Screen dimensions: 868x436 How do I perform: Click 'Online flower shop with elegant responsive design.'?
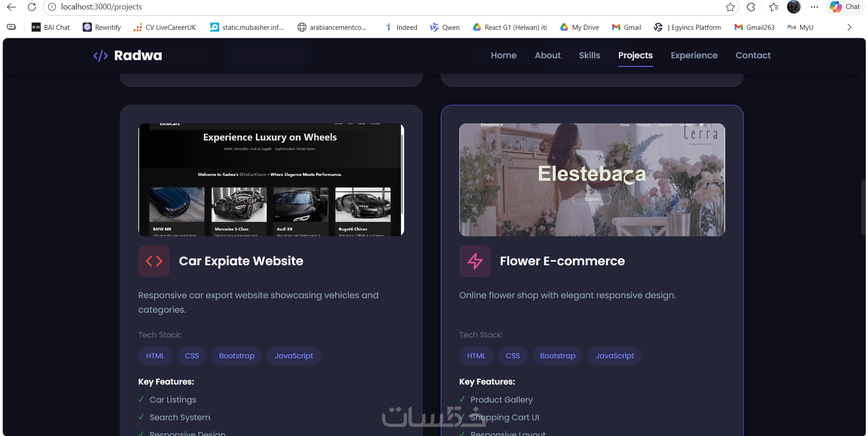point(567,295)
